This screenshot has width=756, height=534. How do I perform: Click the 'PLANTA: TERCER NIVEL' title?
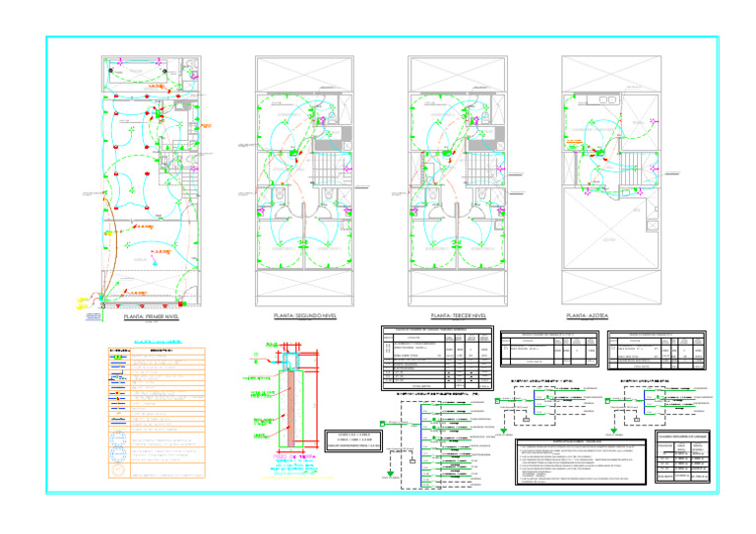pos(458,316)
